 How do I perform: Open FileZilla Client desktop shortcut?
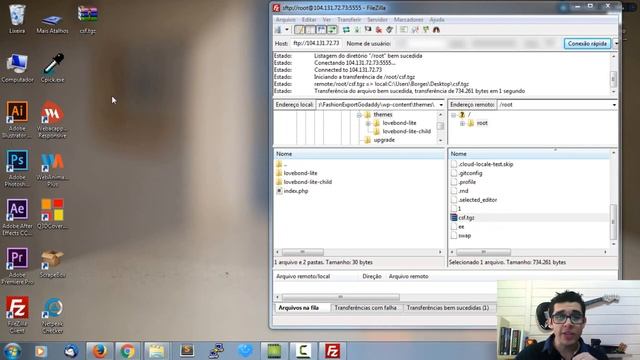tap(17, 315)
